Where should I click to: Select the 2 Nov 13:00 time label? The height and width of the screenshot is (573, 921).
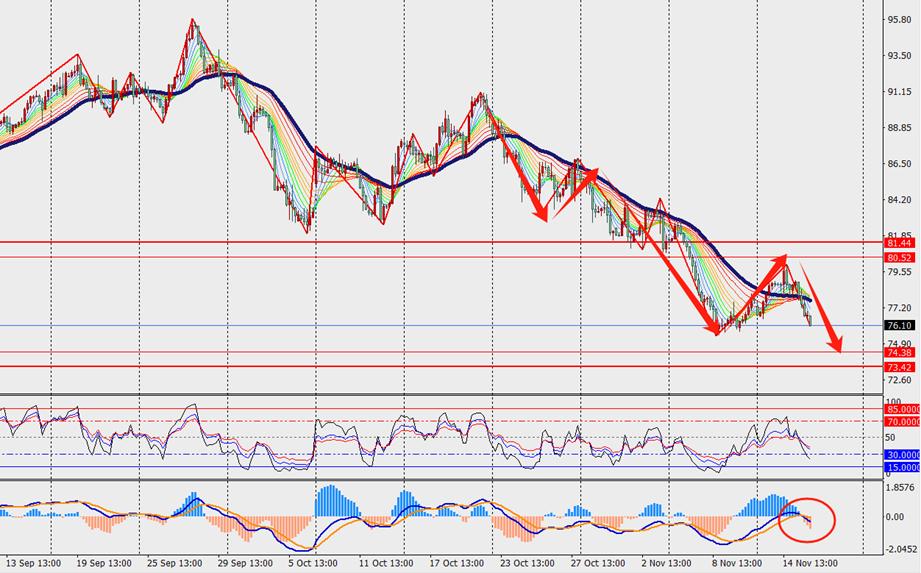[668, 563]
